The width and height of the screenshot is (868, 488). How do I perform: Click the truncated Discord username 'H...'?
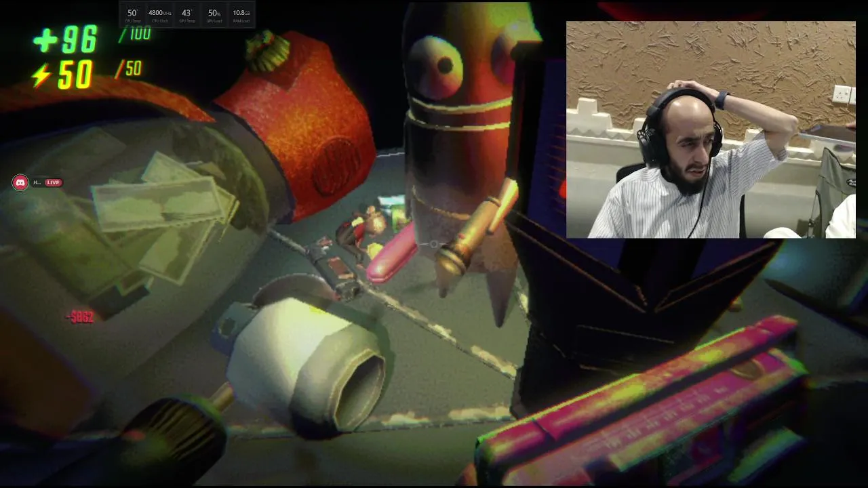[x=37, y=182]
